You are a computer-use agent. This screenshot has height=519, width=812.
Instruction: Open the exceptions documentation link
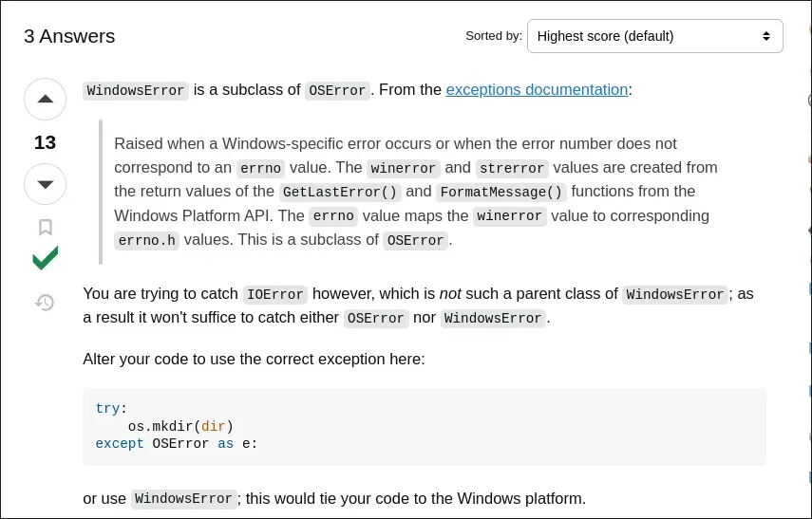pos(537,90)
